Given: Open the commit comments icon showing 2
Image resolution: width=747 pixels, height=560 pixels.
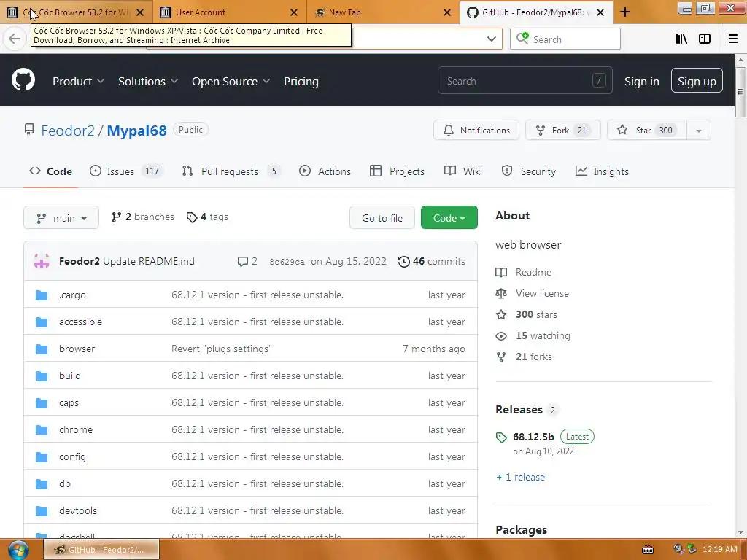Looking at the screenshot, I should pyautogui.click(x=247, y=262).
